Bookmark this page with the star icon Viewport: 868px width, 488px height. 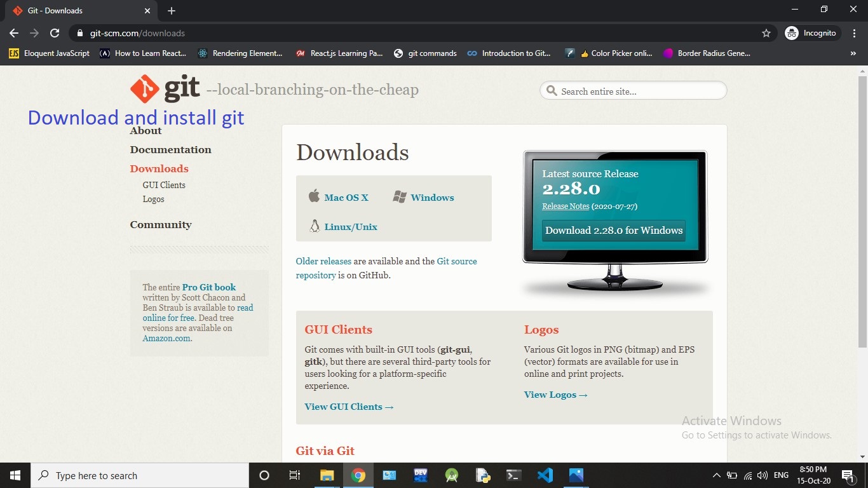click(766, 33)
